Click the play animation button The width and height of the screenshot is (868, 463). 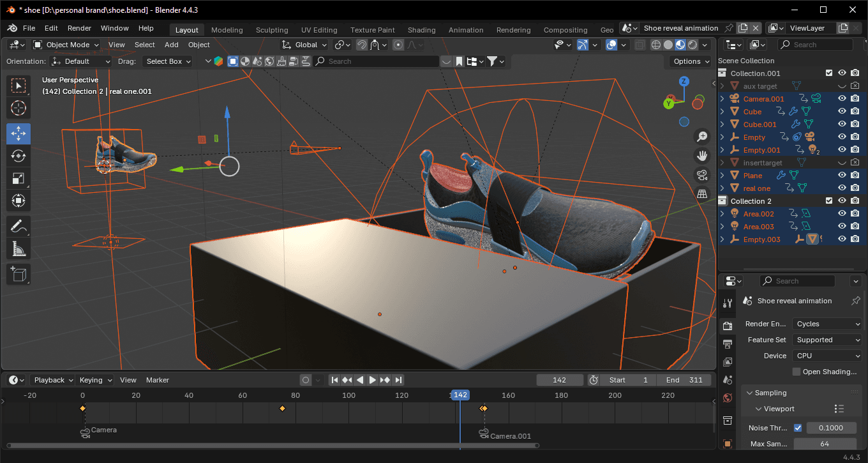tap(373, 380)
